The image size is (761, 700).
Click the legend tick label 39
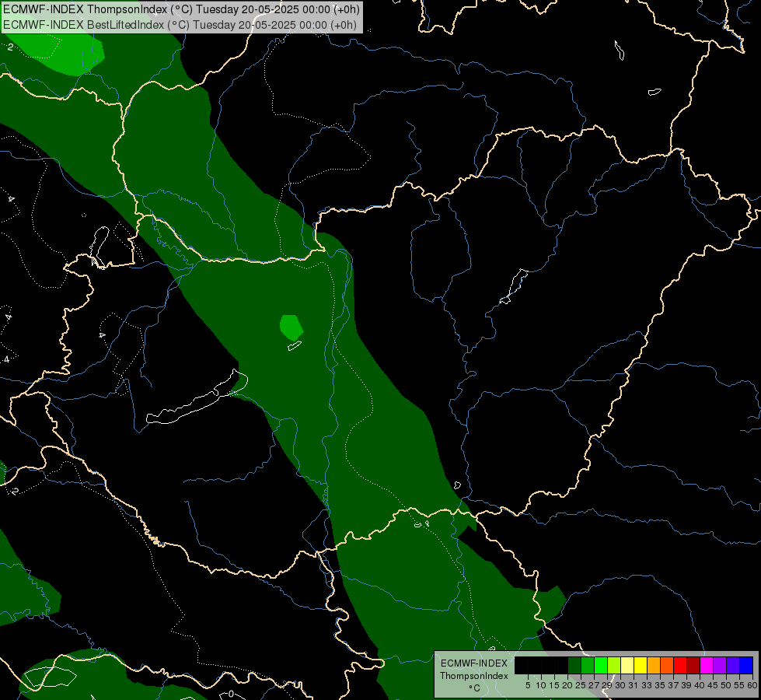(x=686, y=685)
